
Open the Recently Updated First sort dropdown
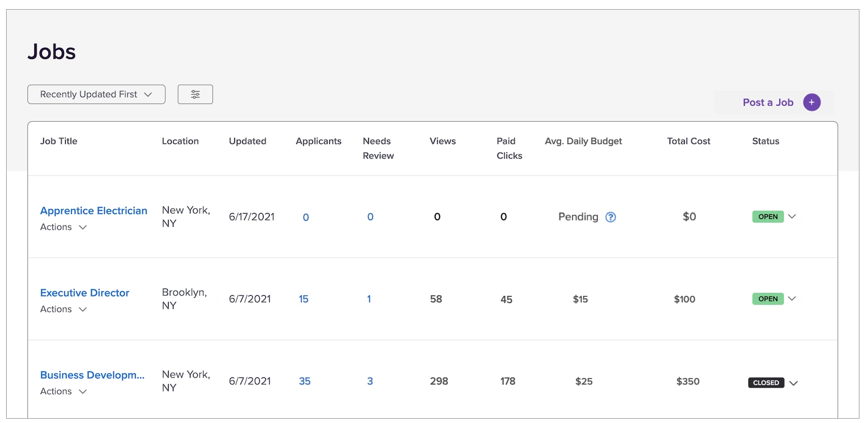(96, 94)
